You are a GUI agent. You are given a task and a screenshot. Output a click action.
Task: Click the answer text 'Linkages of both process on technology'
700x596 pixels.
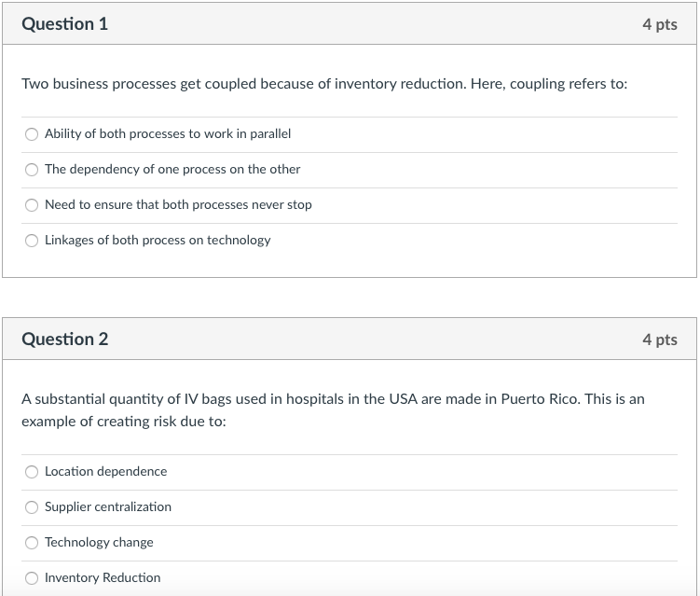[158, 241]
